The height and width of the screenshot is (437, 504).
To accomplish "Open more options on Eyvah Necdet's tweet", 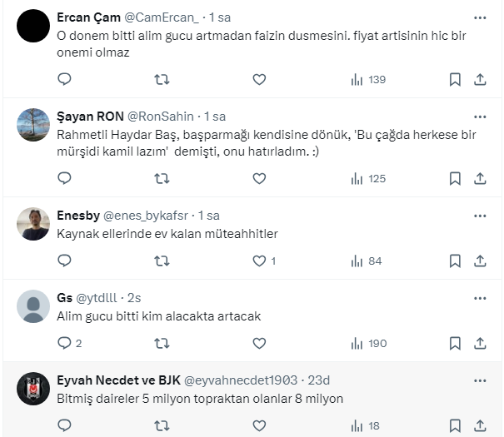I will click(x=480, y=380).
